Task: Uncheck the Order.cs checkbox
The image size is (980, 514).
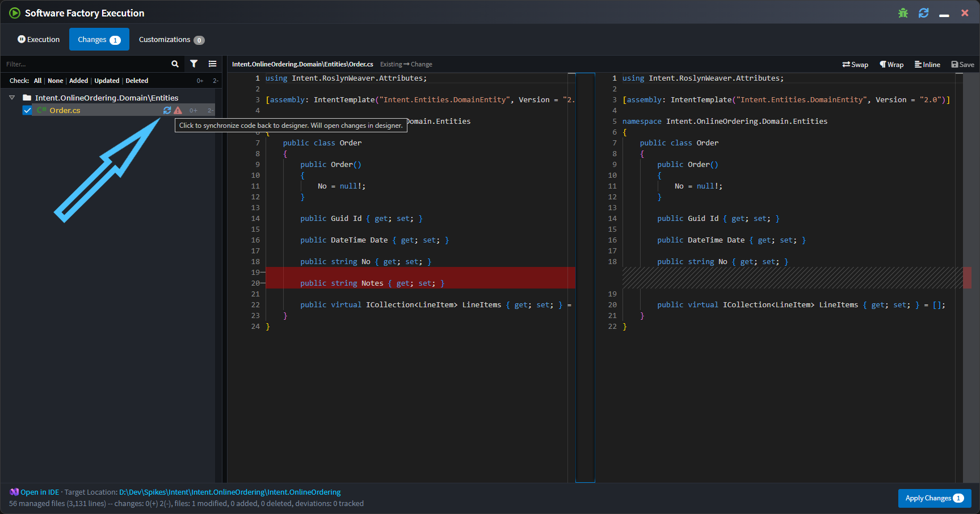Action: tap(27, 110)
